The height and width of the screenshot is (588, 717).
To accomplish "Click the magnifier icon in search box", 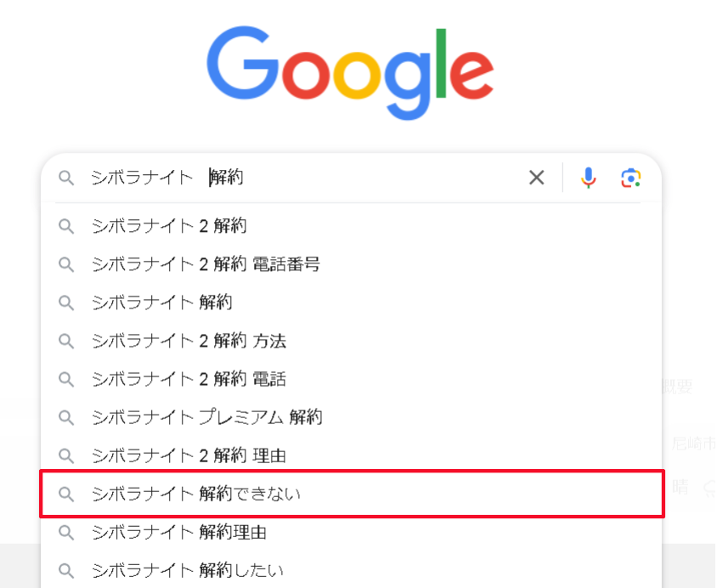I will tap(66, 178).
